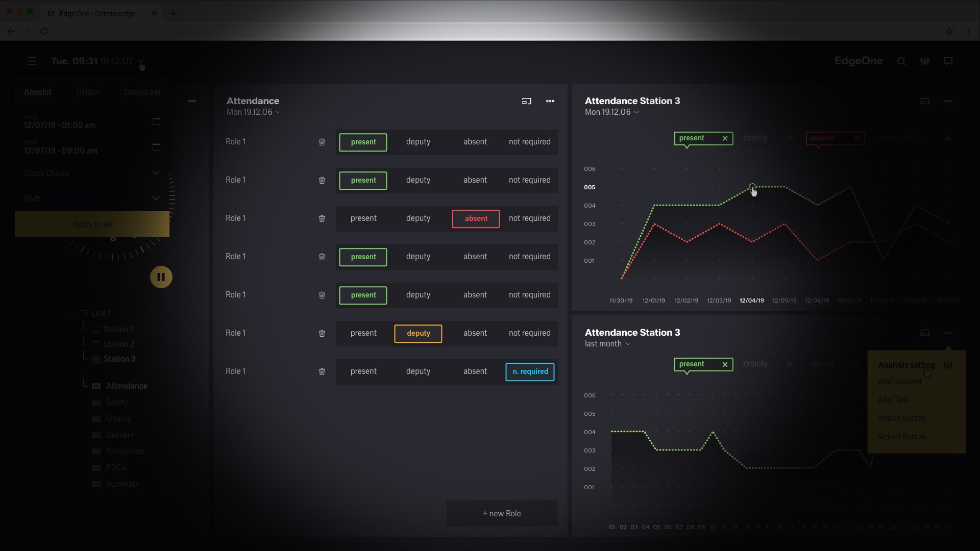Screen dimensions: 980x551
Task: Open the settings sliders icon in header
Action: (925, 61)
